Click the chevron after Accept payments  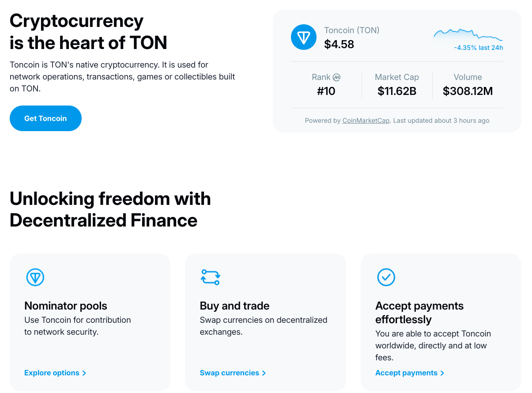pos(442,373)
